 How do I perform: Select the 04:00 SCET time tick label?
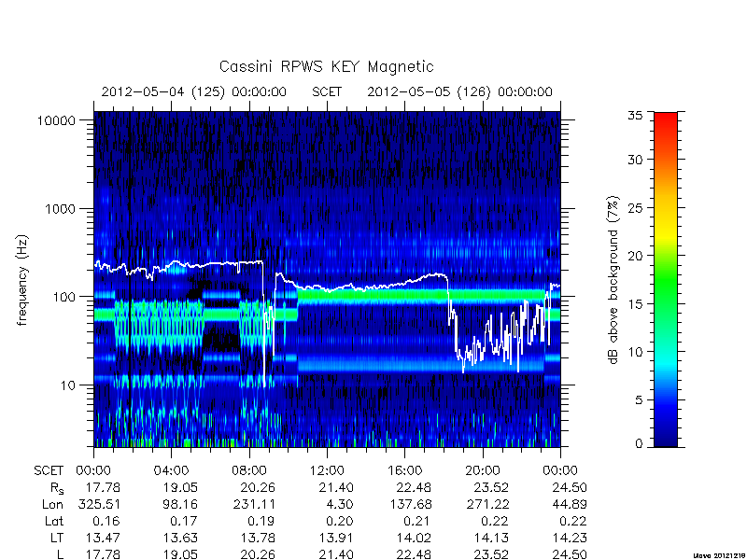tap(171, 471)
